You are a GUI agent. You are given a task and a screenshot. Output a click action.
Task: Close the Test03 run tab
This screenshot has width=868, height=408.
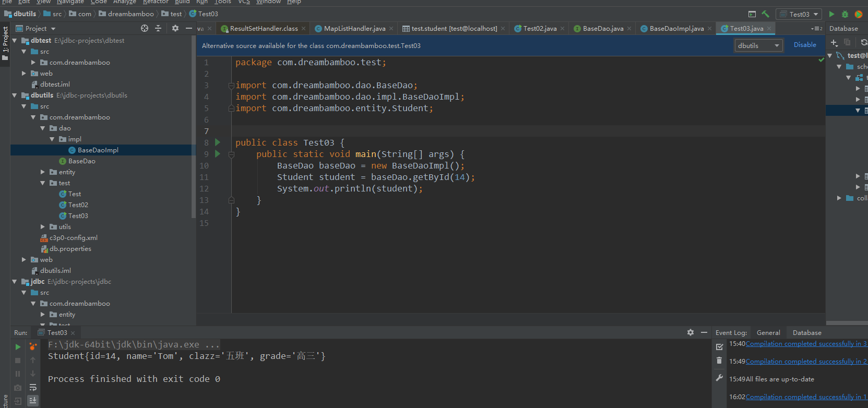pos(73,333)
